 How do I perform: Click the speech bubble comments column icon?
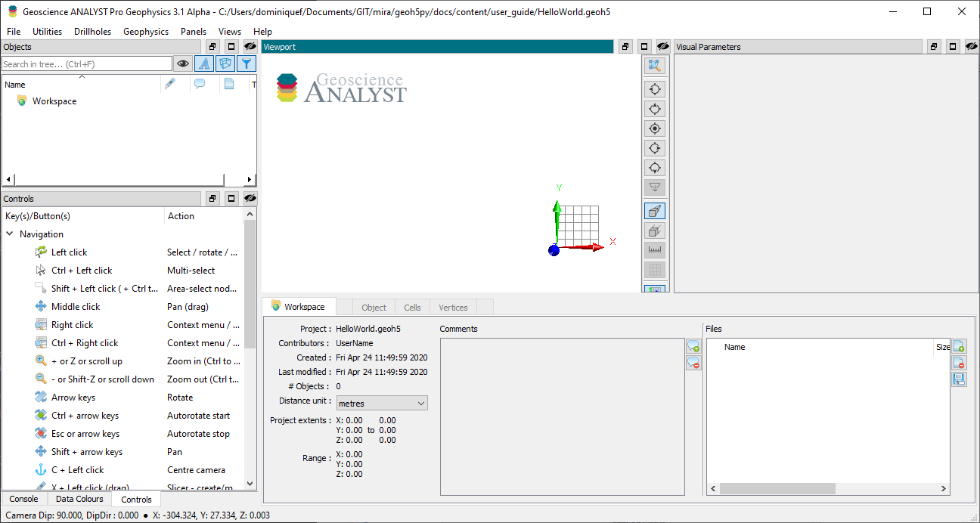pyautogui.click(x=200, y=84)
